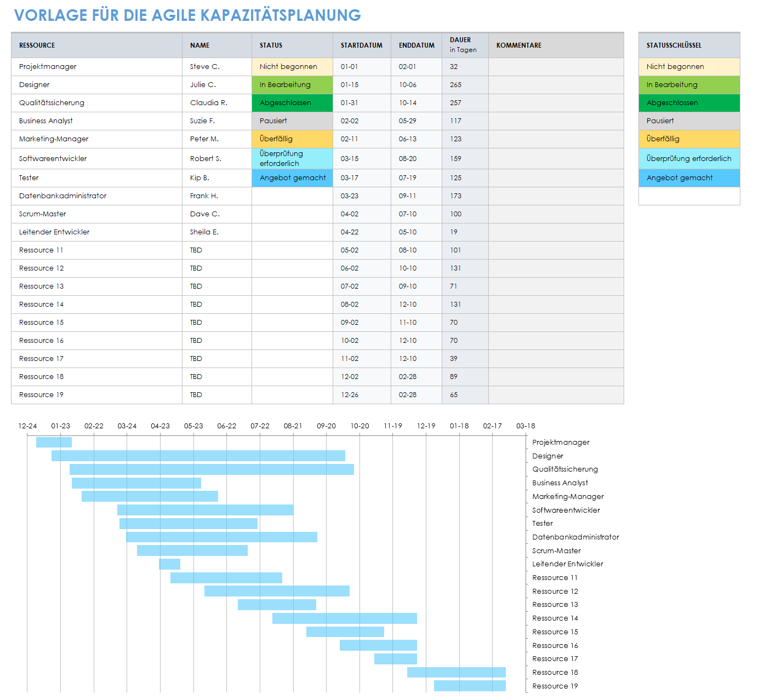
Task: Click the empty status cell for Scrum-Master
Action: (292, 214)
